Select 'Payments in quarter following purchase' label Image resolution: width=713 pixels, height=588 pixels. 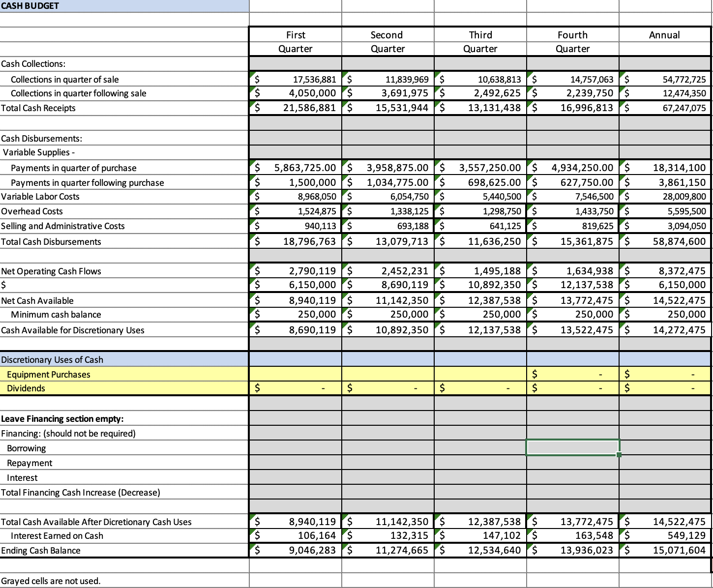click(x=88, y=183)
